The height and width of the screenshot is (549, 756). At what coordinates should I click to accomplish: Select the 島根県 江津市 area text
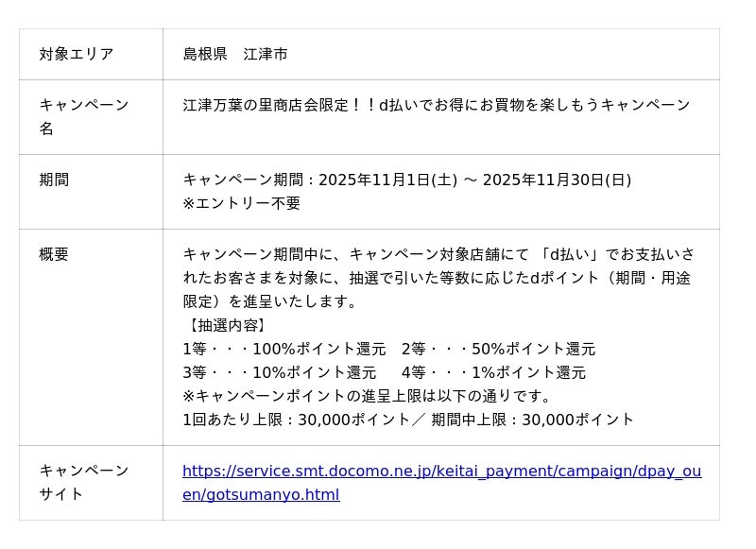[x=235, y=54]
